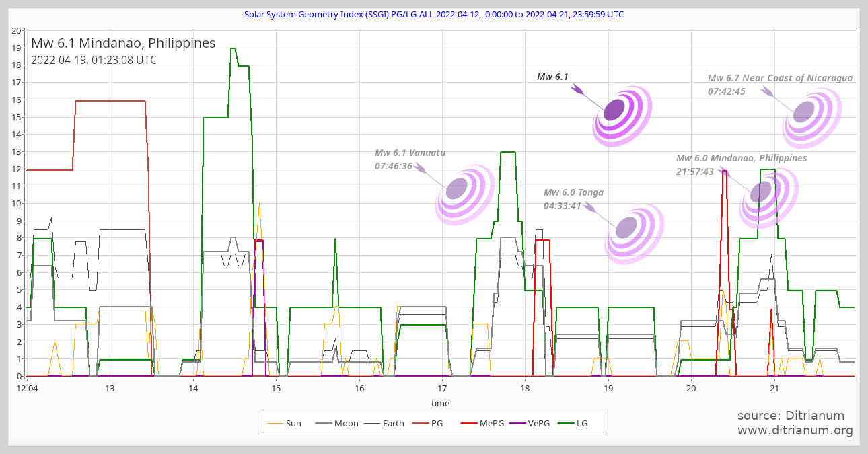Click the source: Ditrianum text
868x454 pixels.
click(x=791, y=415)
